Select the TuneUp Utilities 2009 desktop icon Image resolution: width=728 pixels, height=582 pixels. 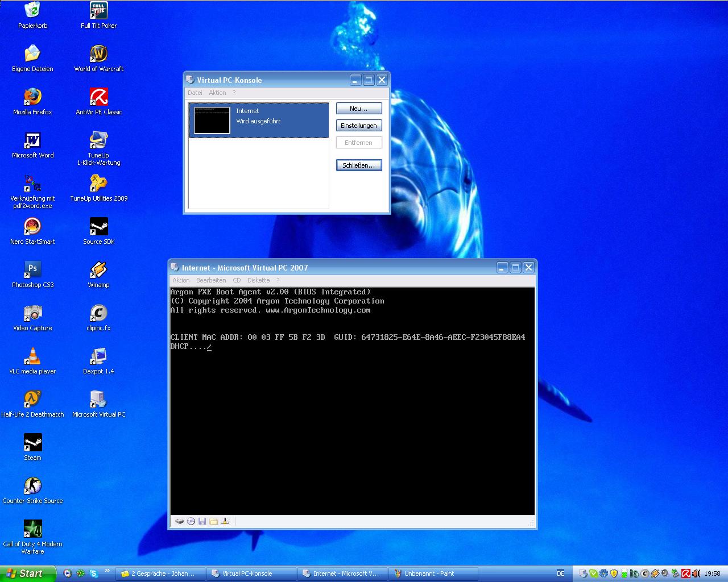(x=98, y=188)
